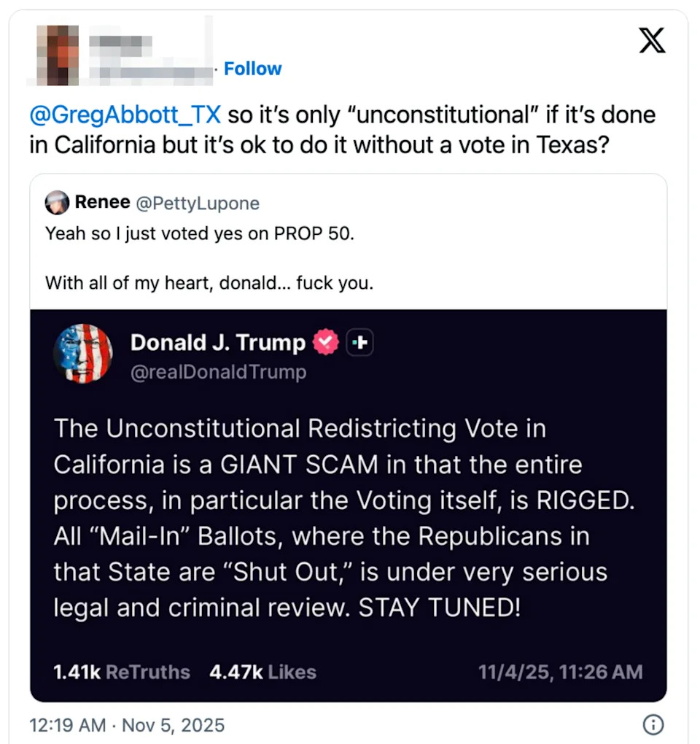Screen dimensions: 700x744
Task: Click the @realDonaldTrump handle
Action: [x=218, y=372]
